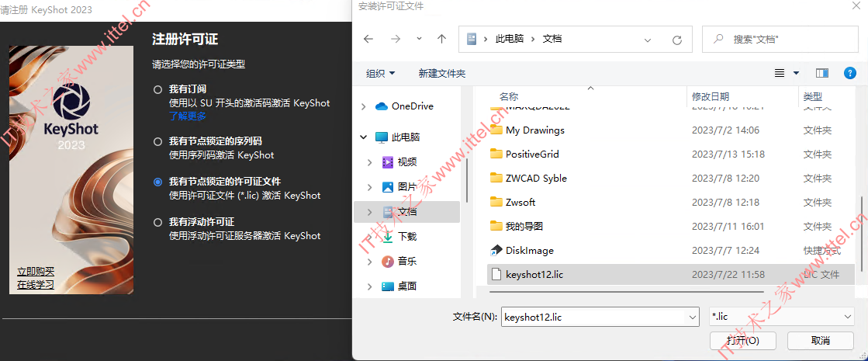Open the *.lic file type dropdown
This screenshot has width=868, height=361.
tap(782, 317)
